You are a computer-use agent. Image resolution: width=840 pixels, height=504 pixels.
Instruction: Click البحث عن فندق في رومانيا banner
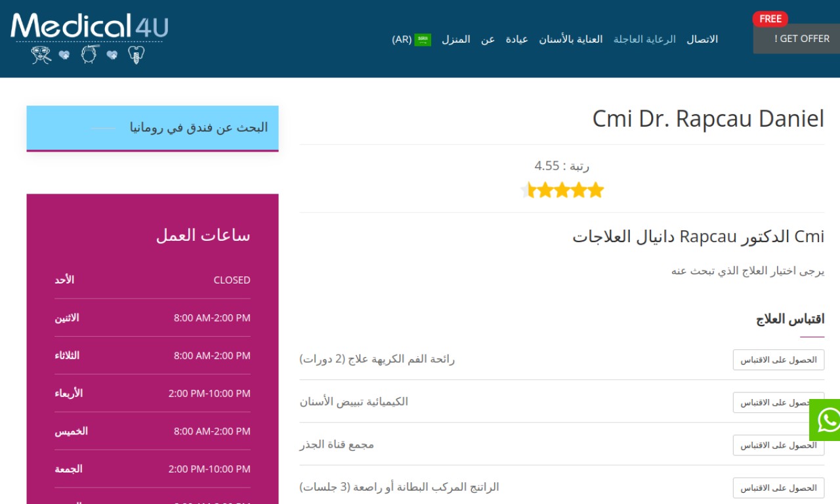coord(152,128)
